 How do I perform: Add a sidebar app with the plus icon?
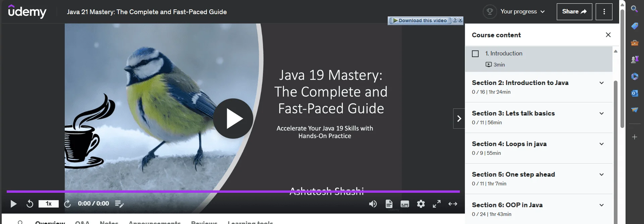tap(635, 137)
